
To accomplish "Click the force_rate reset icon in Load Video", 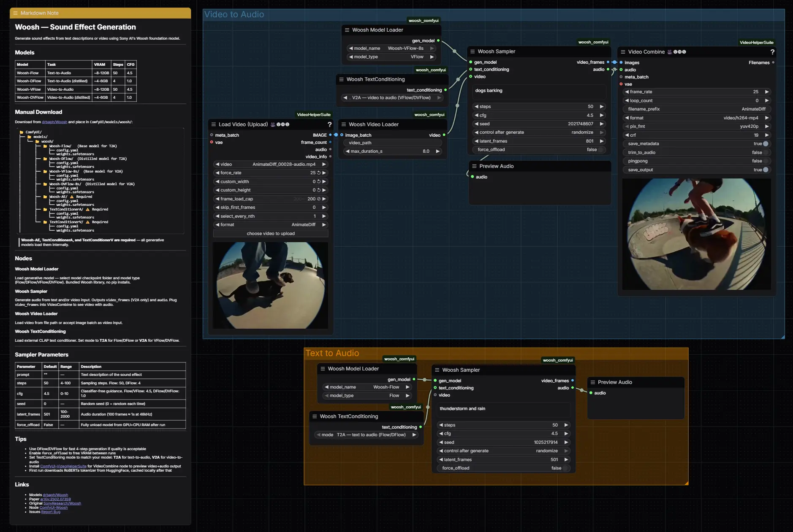I will (319, 173).
